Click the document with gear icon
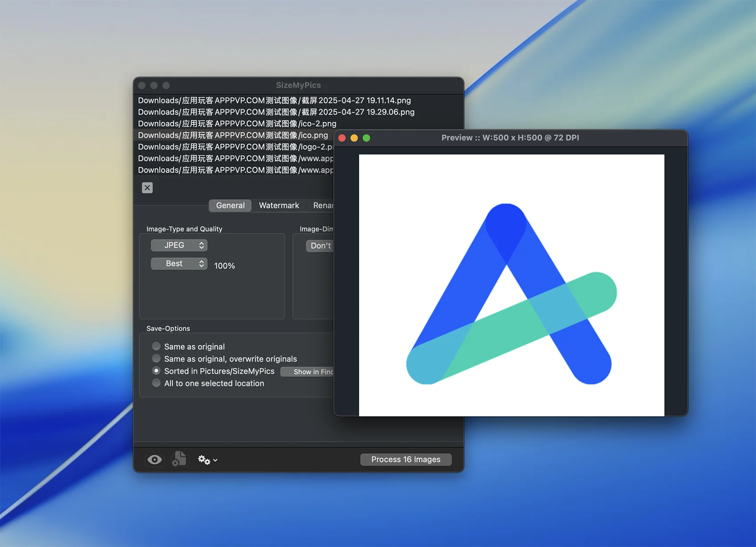The height and width of the screenshot is (547, 756). (x=179, y=459)
